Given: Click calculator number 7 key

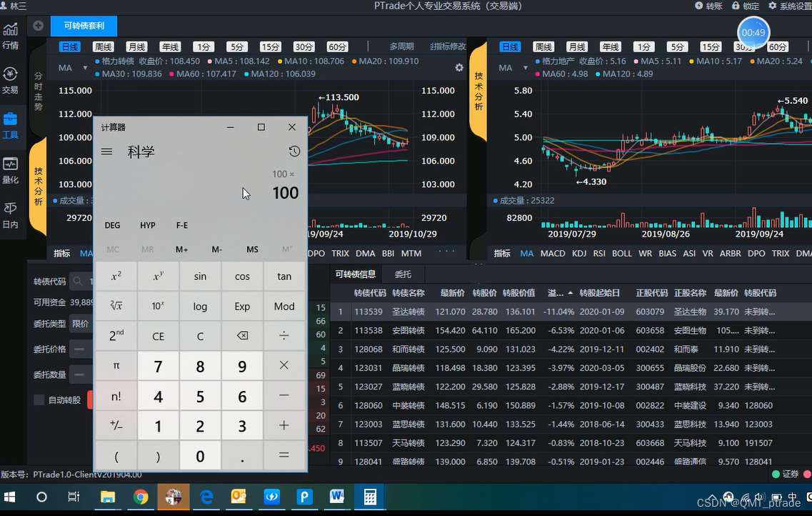Looking at the screenshot, I should coord(158,365).
